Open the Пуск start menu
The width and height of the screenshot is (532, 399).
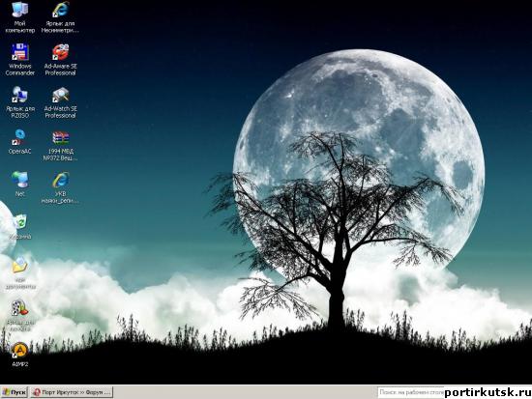(15, 392)
